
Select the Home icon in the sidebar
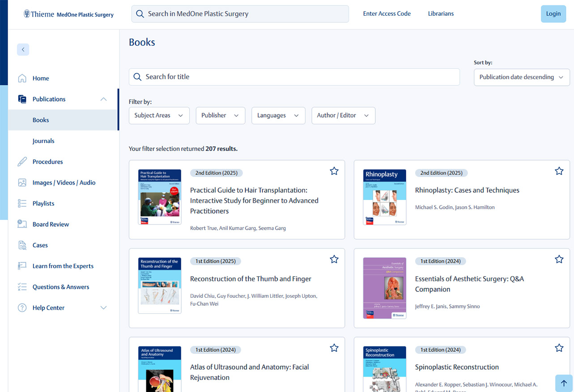pos(21,78)
